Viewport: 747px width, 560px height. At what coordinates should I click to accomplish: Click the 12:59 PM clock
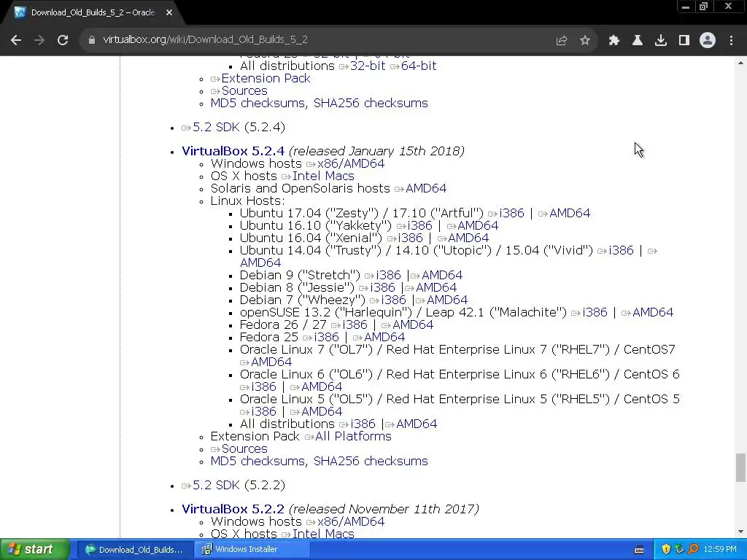tap(720, 550)
